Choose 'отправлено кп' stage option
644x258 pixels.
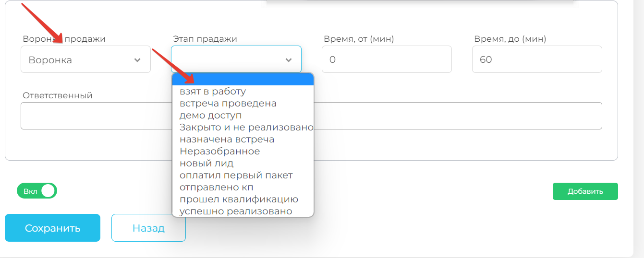point(216,187)
